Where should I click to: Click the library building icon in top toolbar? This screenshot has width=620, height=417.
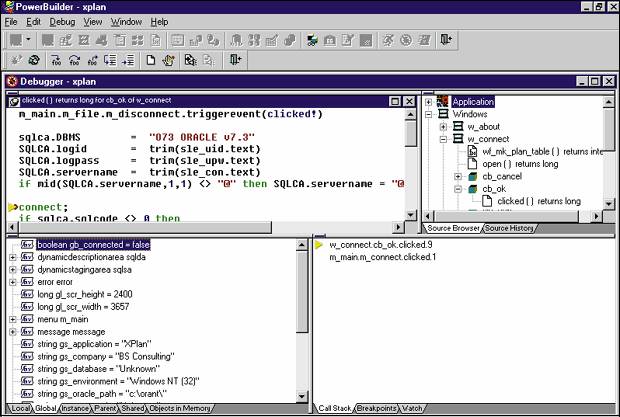330,40
